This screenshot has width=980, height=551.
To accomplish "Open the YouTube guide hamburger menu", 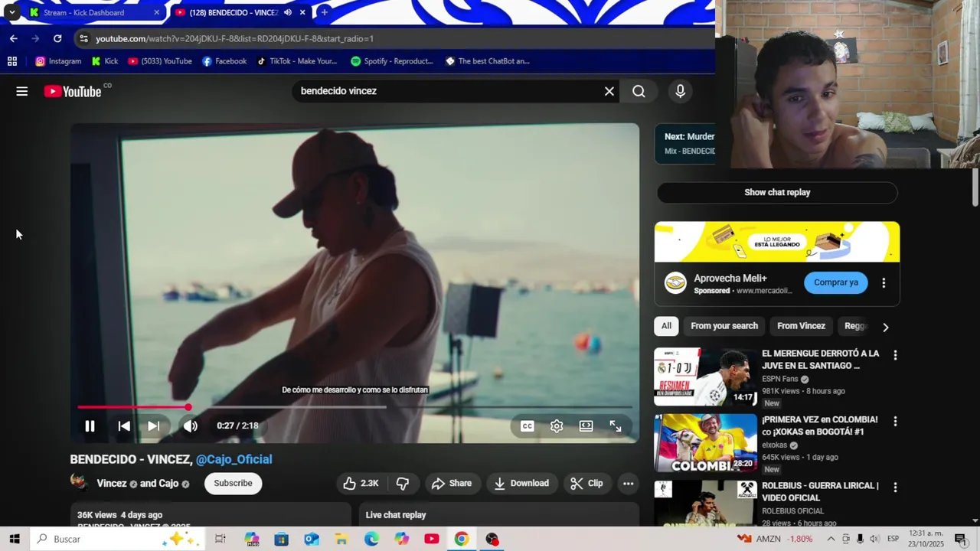I will [x=21, y=91].
